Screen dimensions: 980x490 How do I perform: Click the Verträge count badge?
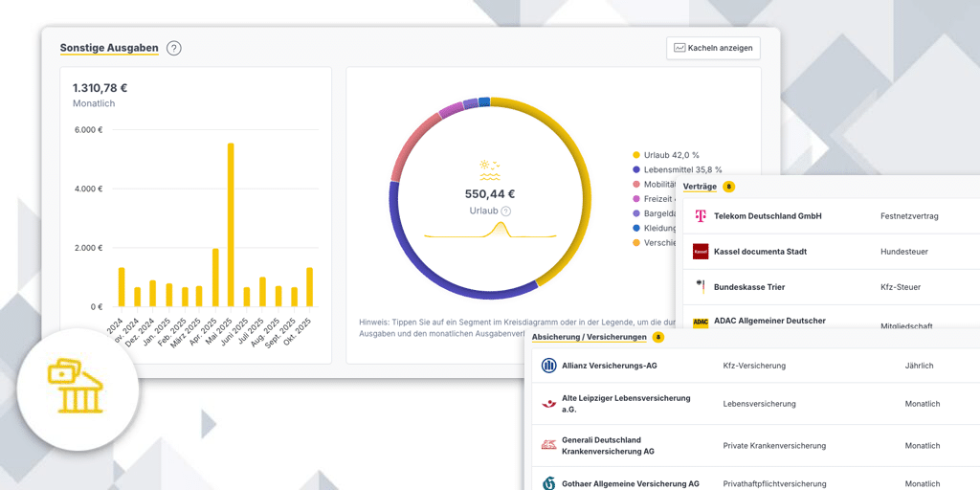[729, 187]
